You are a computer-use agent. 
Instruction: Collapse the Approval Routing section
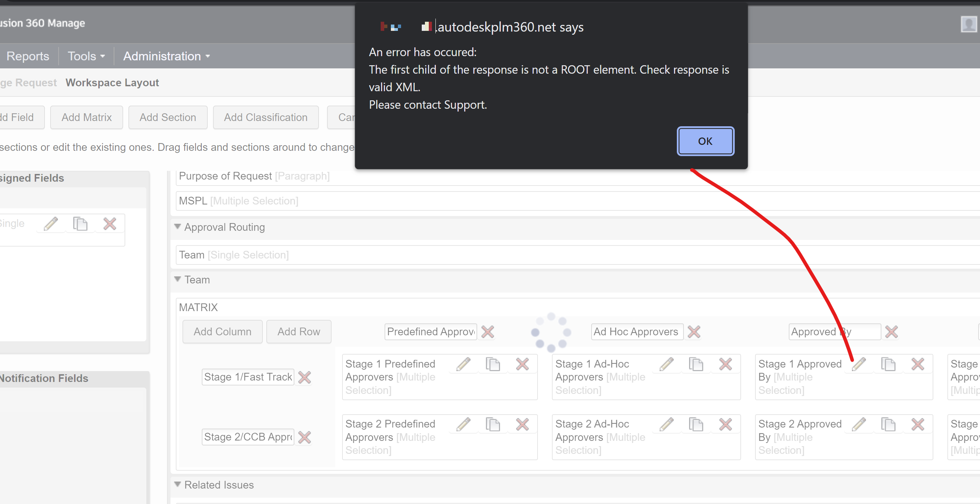177,226
